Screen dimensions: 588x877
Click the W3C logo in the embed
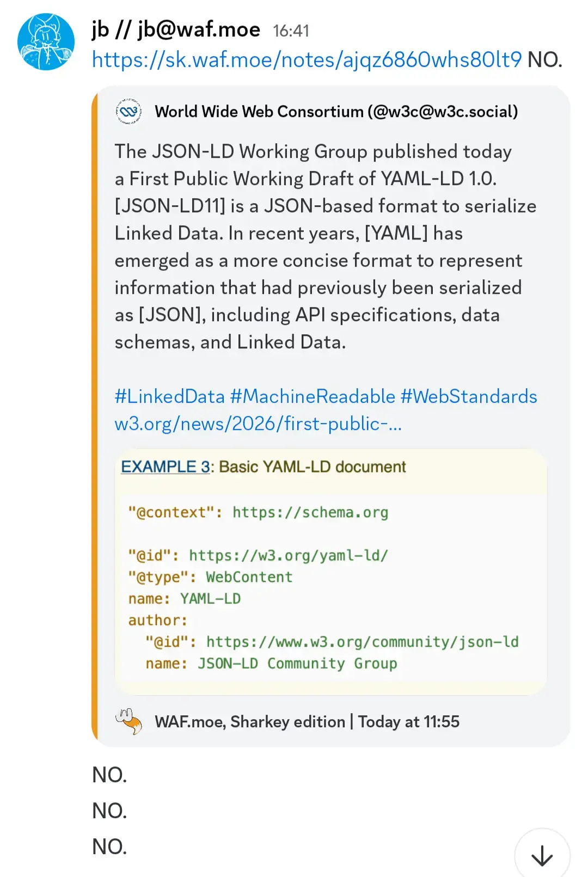128,112
